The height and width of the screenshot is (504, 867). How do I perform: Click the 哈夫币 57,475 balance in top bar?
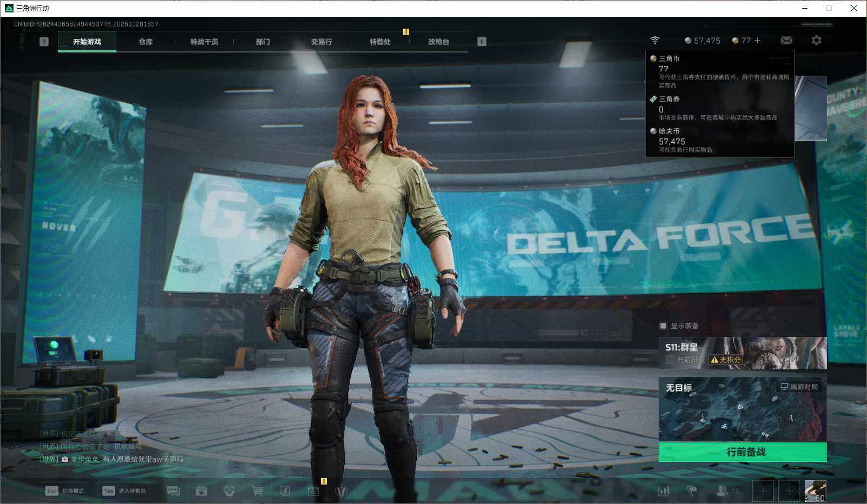click(702, 41)
